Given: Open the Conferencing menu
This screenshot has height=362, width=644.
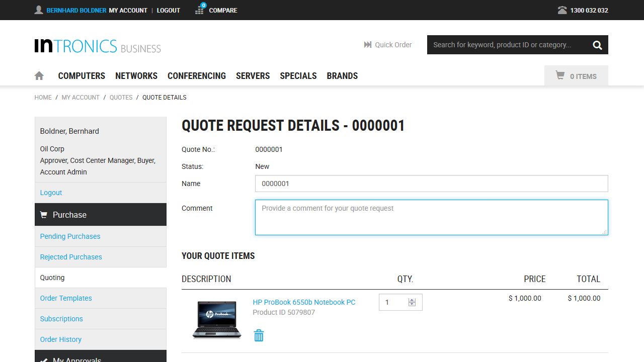Looking at the screenshot, I should [x=197, y=76].
